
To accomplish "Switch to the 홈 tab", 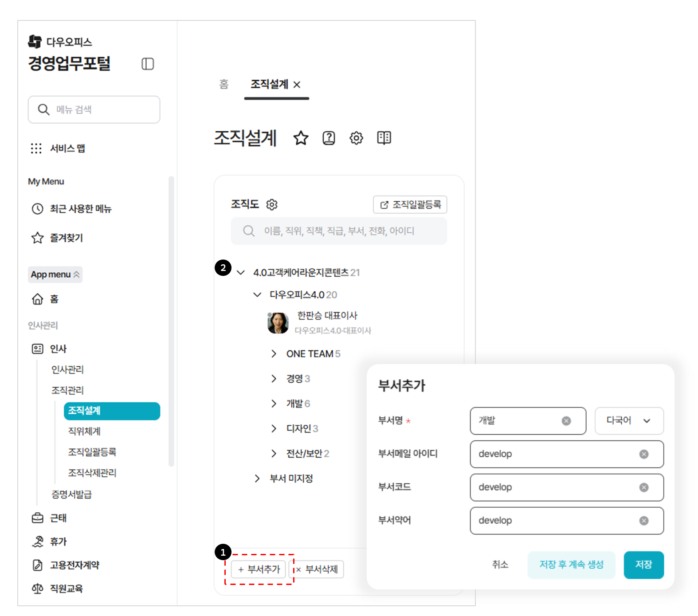I will [x=224, y=84].
